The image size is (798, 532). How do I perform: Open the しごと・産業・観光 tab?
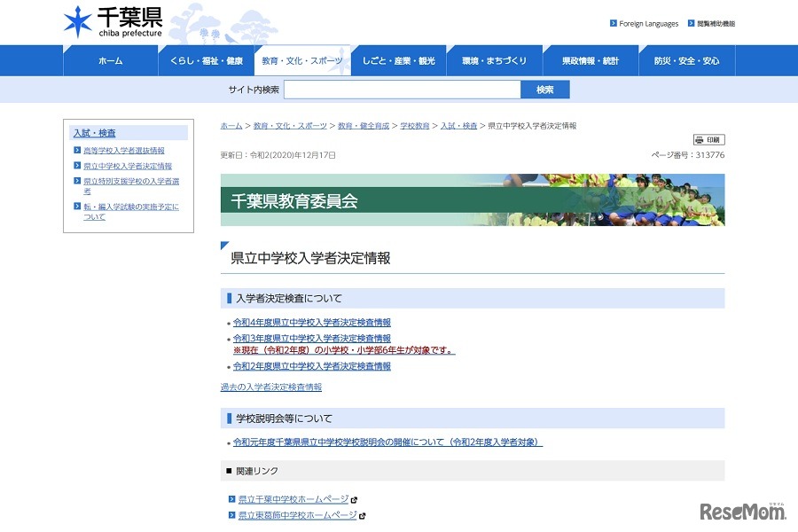coord(399,61)
